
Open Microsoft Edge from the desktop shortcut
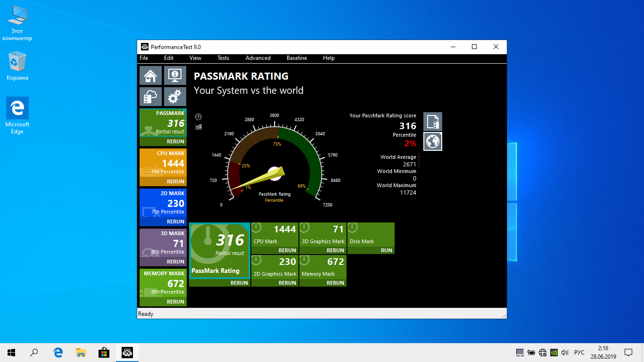coord(17,115)
